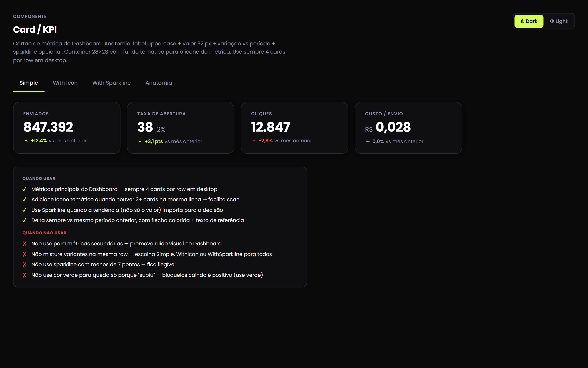588x368 pixels.
Task: Open the With Icon tab
Action: click(65, 83)
